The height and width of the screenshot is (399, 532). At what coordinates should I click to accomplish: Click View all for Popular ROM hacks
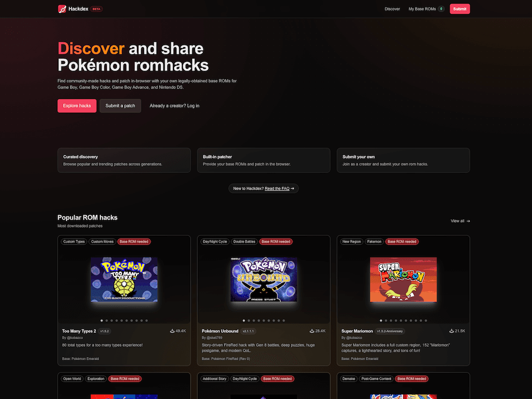click(x=460, y=221)
